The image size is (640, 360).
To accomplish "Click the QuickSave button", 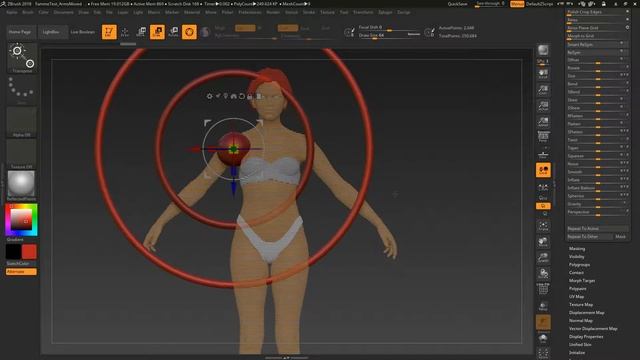I will (x=458, y=4).
